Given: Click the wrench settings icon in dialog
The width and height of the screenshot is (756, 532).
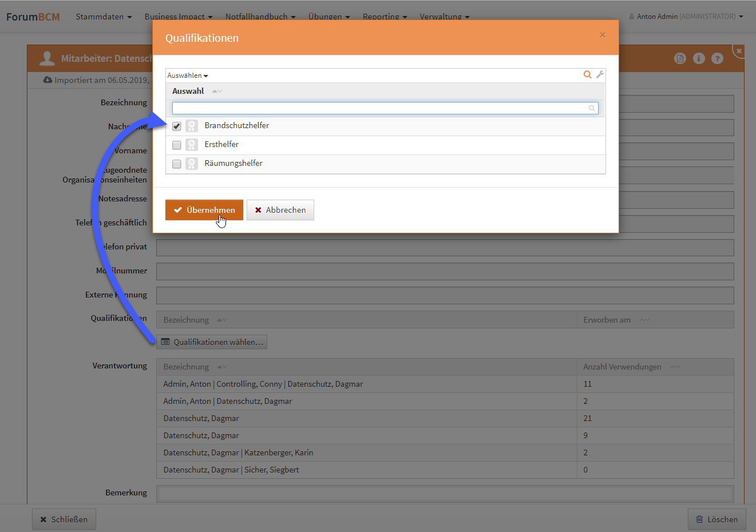Looking at the screenshot, I should click(x=600, y=74).
